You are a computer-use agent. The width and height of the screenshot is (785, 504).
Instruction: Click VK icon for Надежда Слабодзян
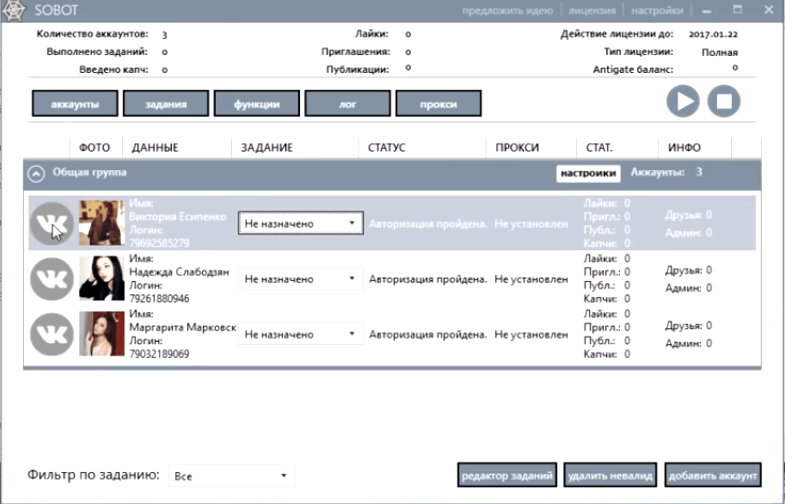tap(51, 279)
